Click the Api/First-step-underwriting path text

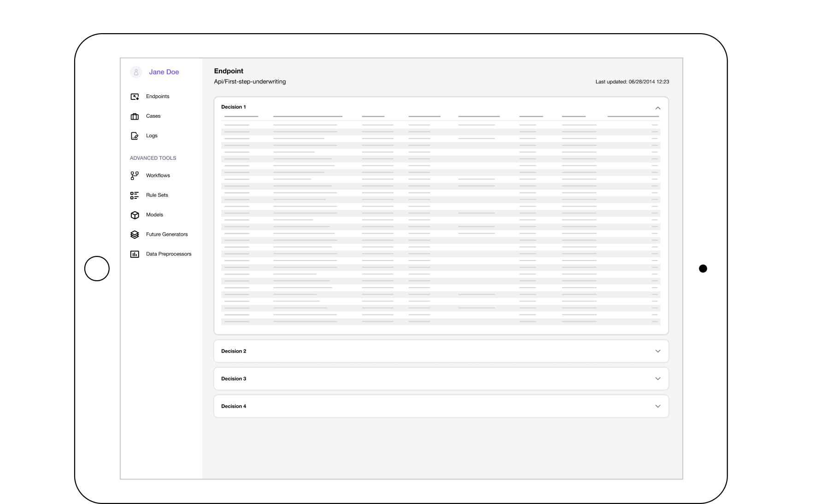click(x=250, y=81)
